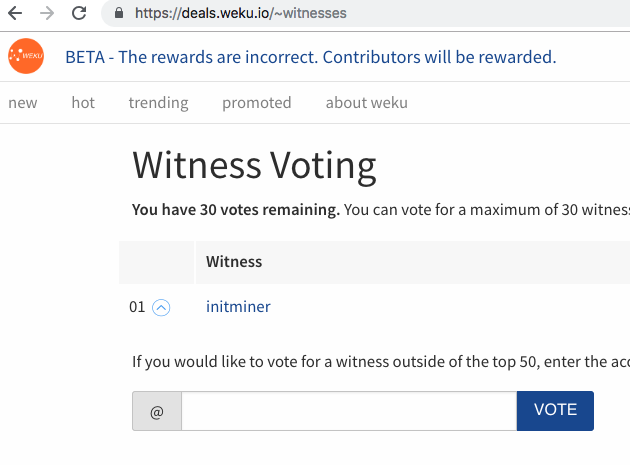Viewport: 630px width, 465px height.
Task: Click the browser back arrow
Action: click(15, 14)
